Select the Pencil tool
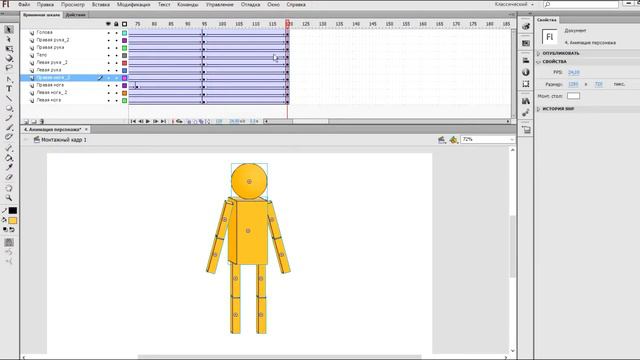640x360 pixels. [9, 118]
